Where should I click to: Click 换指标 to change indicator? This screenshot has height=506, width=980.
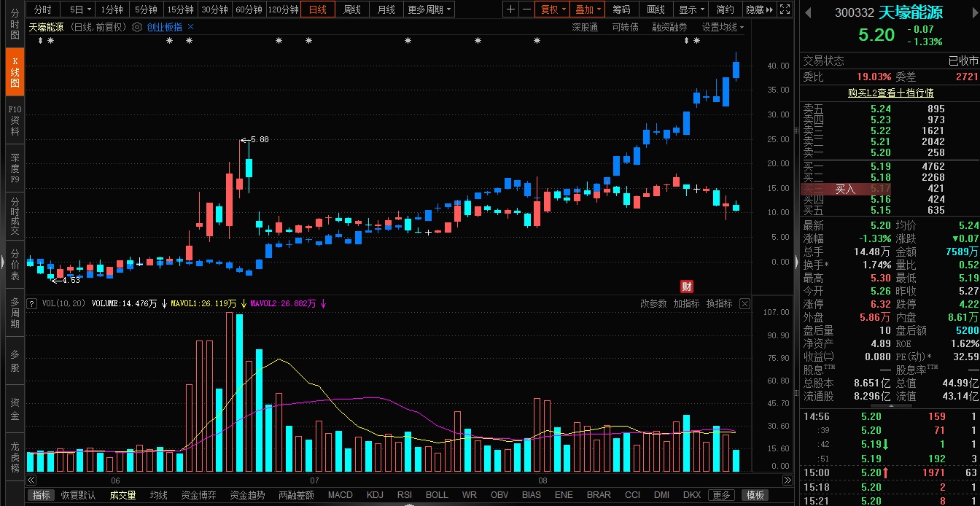coord(719,303)
